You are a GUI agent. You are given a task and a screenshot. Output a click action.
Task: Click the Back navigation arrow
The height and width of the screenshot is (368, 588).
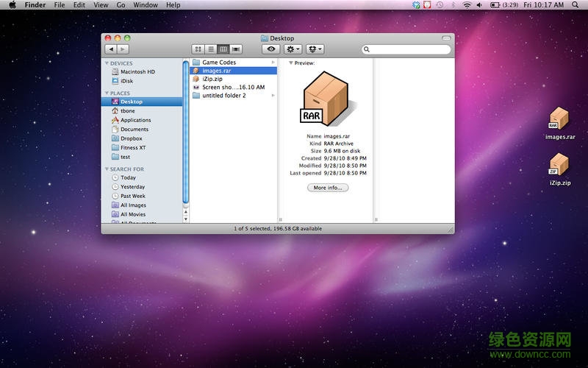[111, 49]
